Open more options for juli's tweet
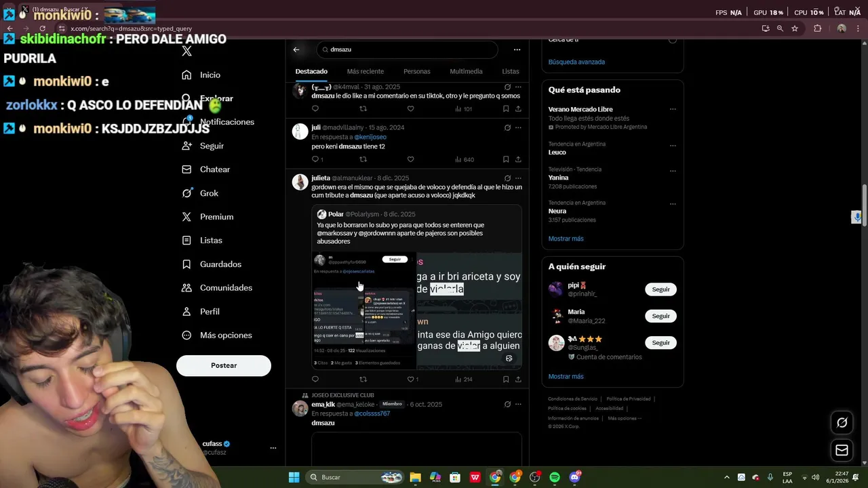868x488 pixels. (x=518, y=127)
